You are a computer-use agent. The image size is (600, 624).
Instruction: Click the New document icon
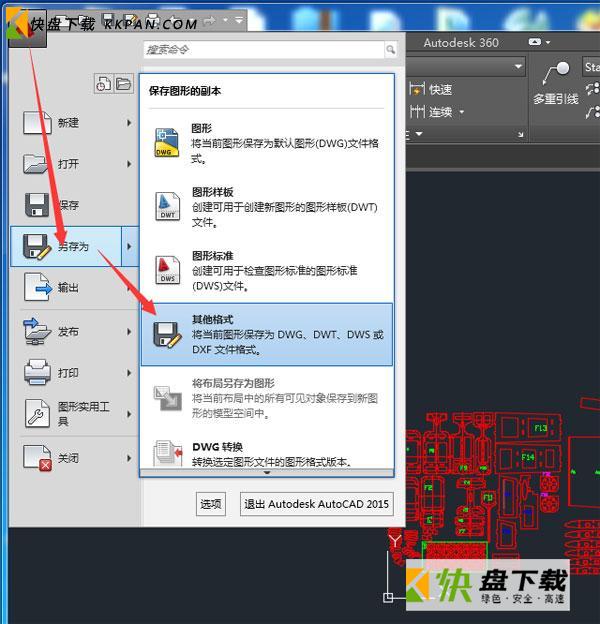click(x=37, y=123)
